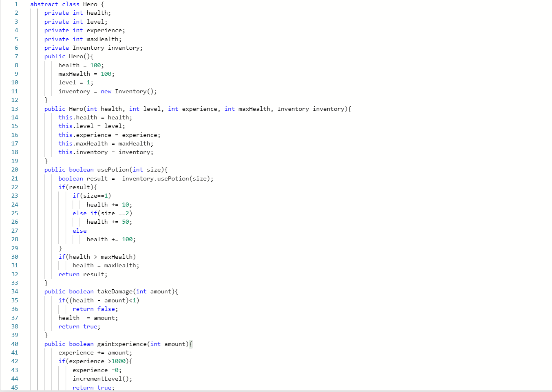Image resolution: width=552 pixels, height=392 pixels.
Task: Click 'this.health = health;' line
Action: tap(95, 117)
